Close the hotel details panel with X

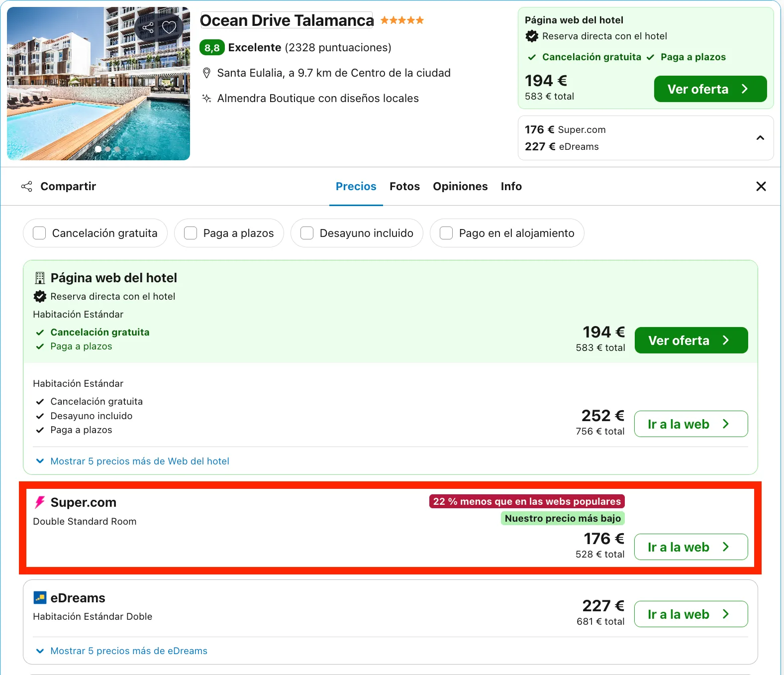[761, 186]
